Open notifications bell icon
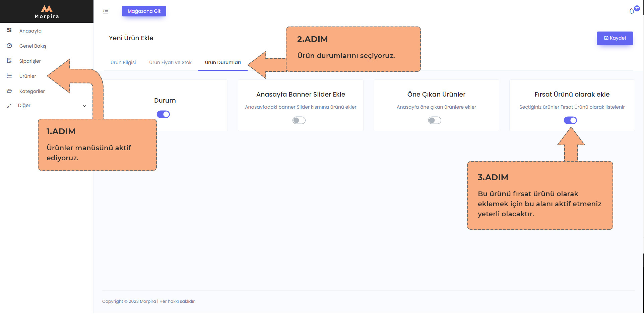This screenshot has height=336, width=644. pyautogui.click(x=632, y=11)
